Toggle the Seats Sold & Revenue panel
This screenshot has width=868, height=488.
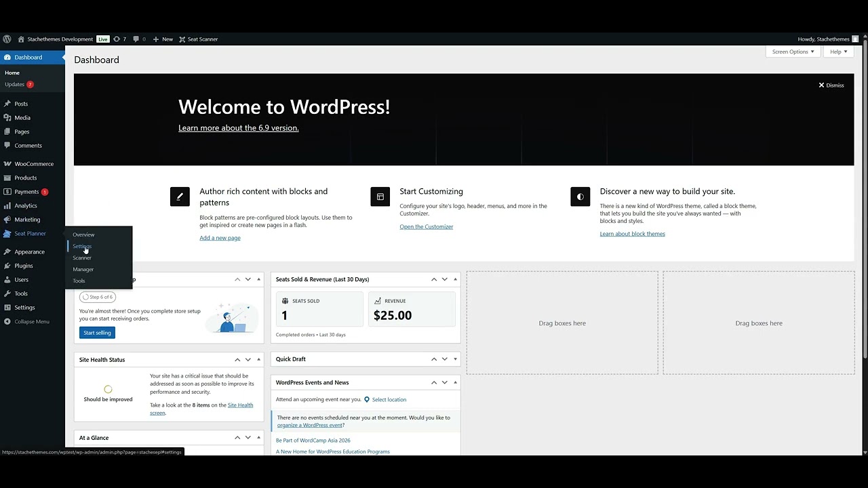[x=455, y=279]
